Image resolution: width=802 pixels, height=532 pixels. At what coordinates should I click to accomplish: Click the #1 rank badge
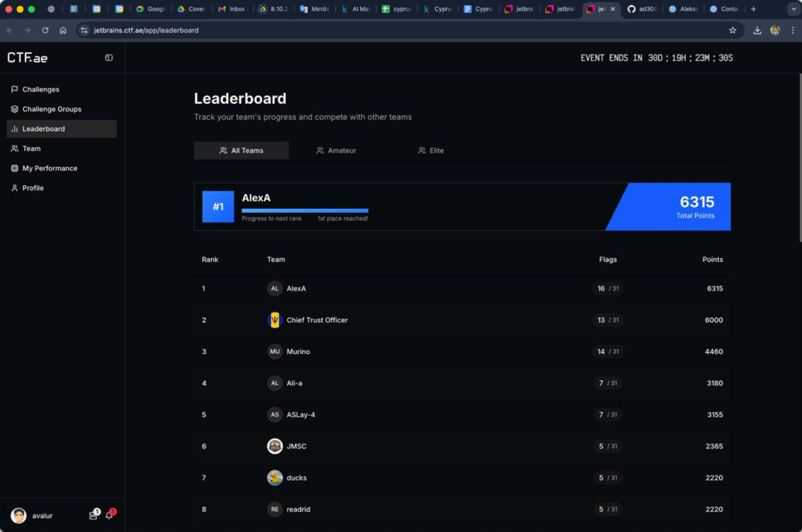click(x=218, y=207)
